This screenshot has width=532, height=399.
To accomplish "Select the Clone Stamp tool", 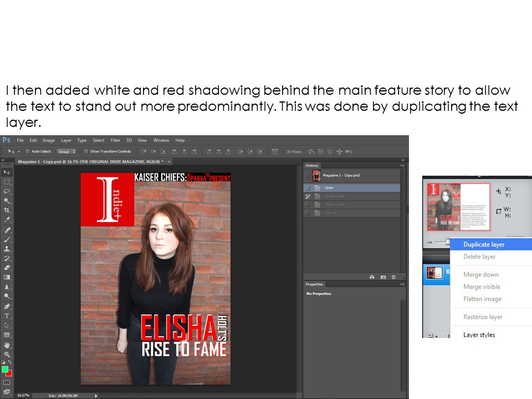I will 7,249.
